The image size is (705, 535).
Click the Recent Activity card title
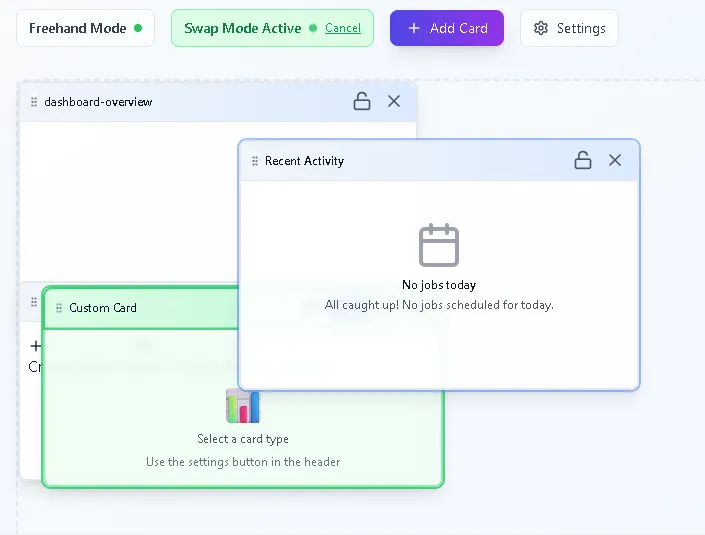click(304, 161)
